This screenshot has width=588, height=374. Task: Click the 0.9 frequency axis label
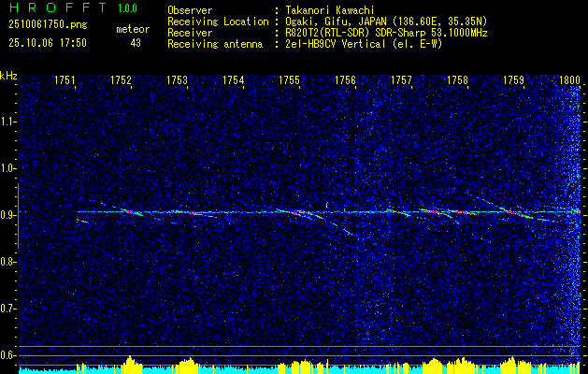[7, 215]
